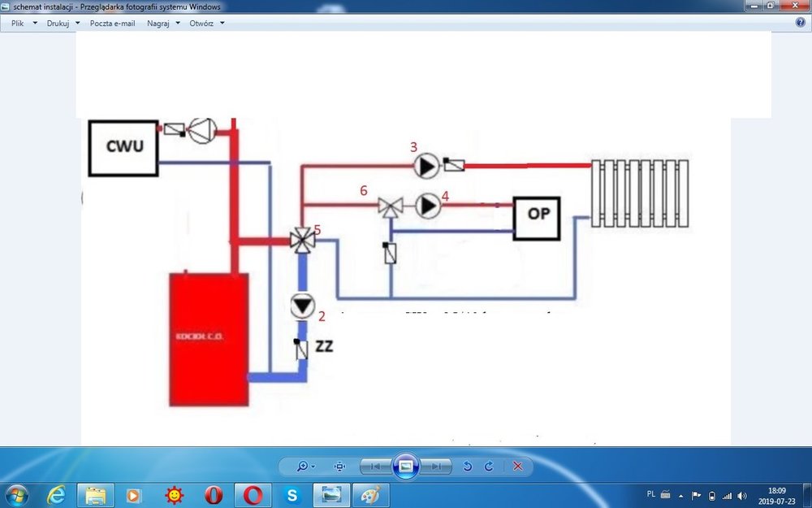Go to the previous image
The width and height of the screenshot is (812, 508).
(x=374, y=467)
